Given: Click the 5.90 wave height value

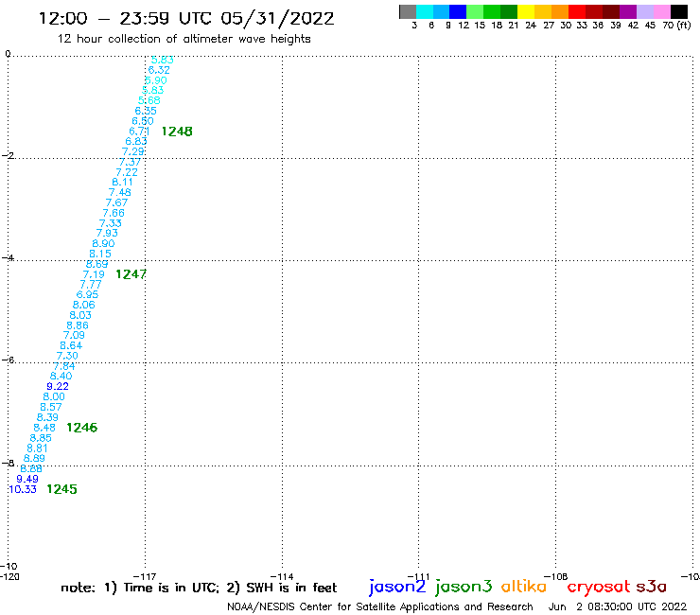Looking at the screenshot, I should click(x=156, y=80).
